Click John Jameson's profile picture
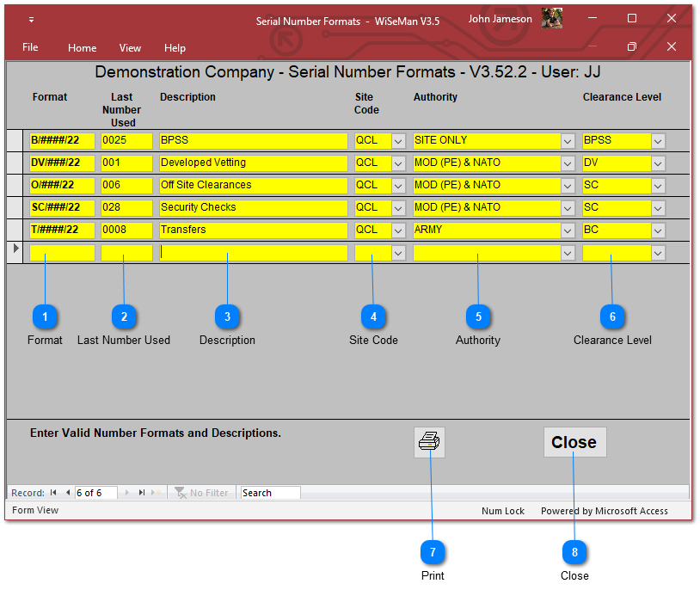This screenshot has height=596, width=700. 551,19
